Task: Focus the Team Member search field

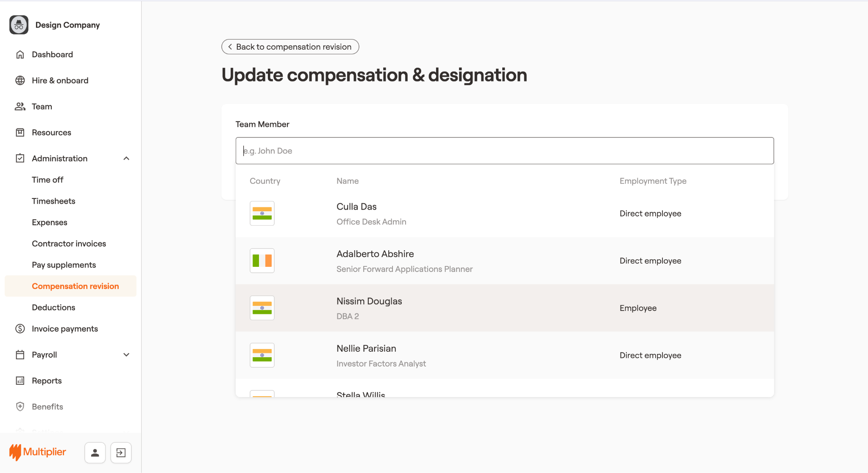Action: 504,151
